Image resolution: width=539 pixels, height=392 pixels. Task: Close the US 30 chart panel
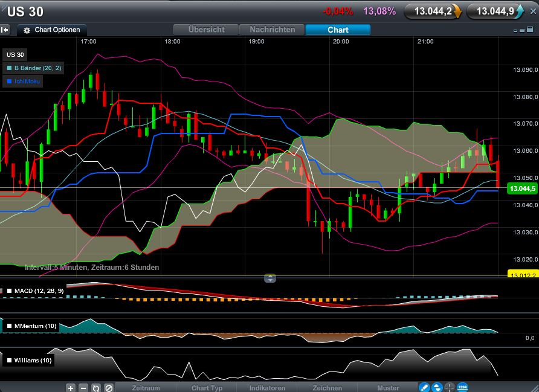point(533,11)
